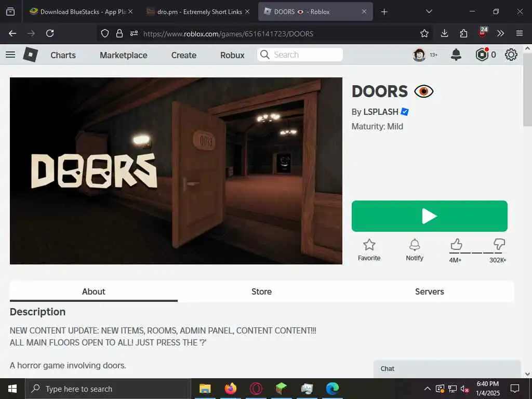The width and height of the screenshot is (532, 399).
Task: Open the Robux balance icon
Action: point(482,54)
